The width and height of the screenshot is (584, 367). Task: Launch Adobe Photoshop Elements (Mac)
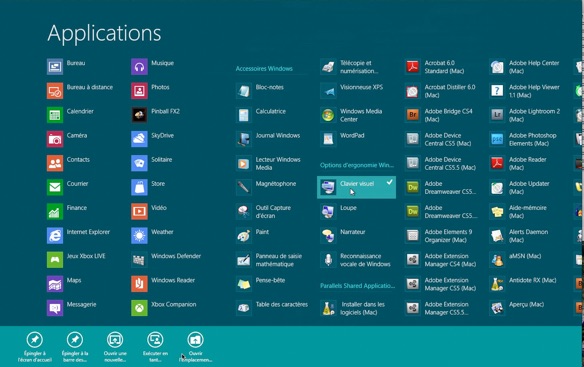[x=523, y=139]
